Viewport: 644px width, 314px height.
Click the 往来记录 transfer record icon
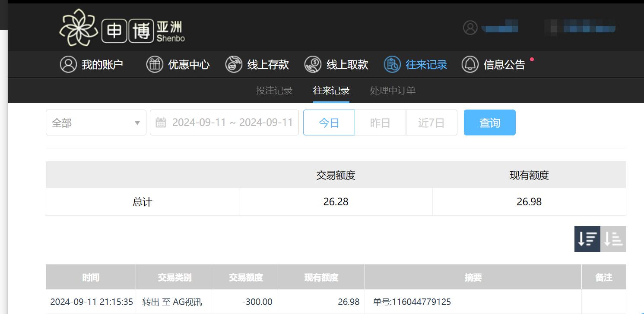tap(392, 64)
